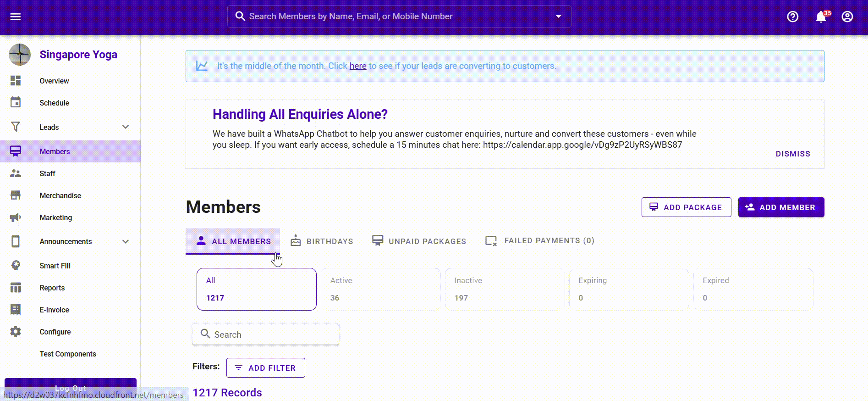Click the Staff people icon
This screenshot has width=868, height=401.
pos(16,173)
